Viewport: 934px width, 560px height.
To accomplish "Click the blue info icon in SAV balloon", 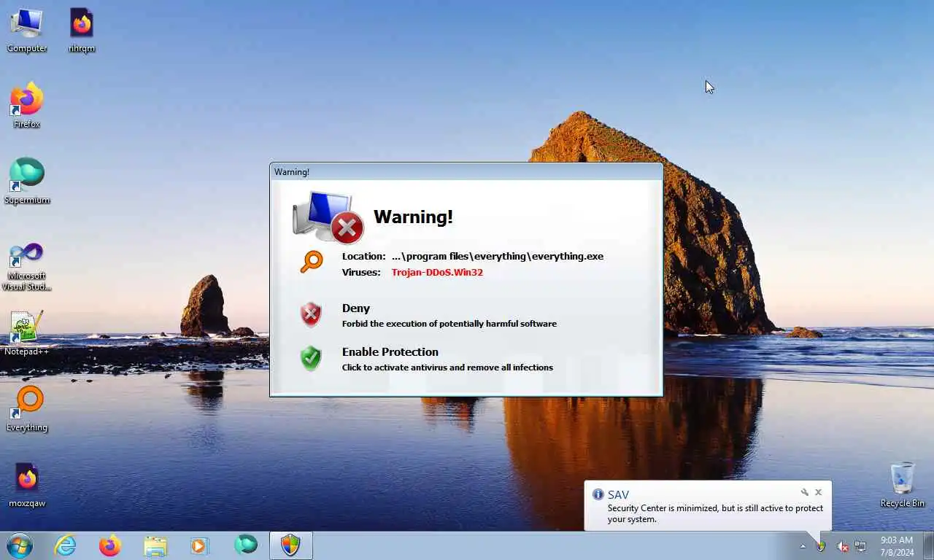I will (x=598, y=494).
